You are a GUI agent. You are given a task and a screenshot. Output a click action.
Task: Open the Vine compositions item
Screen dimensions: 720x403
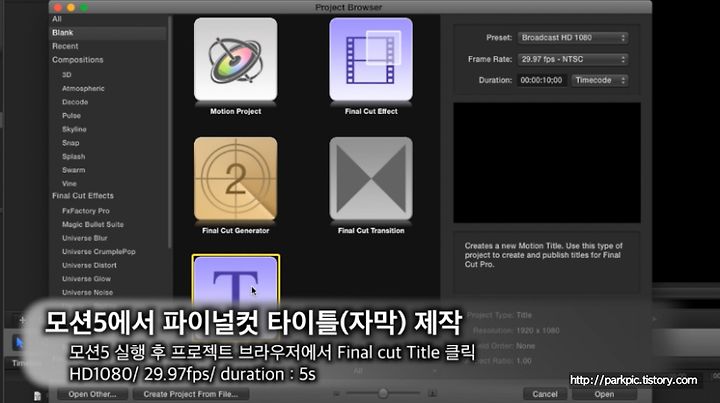coord(69,184)
